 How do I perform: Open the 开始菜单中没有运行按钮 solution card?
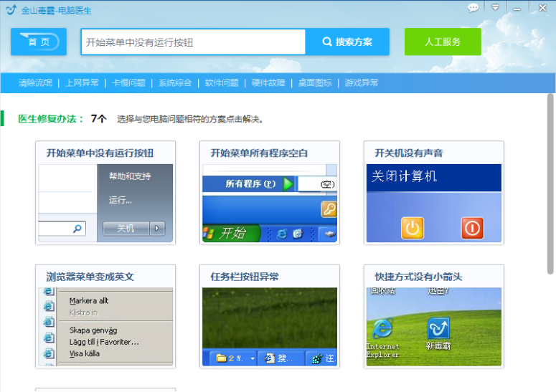pos(105,193)
